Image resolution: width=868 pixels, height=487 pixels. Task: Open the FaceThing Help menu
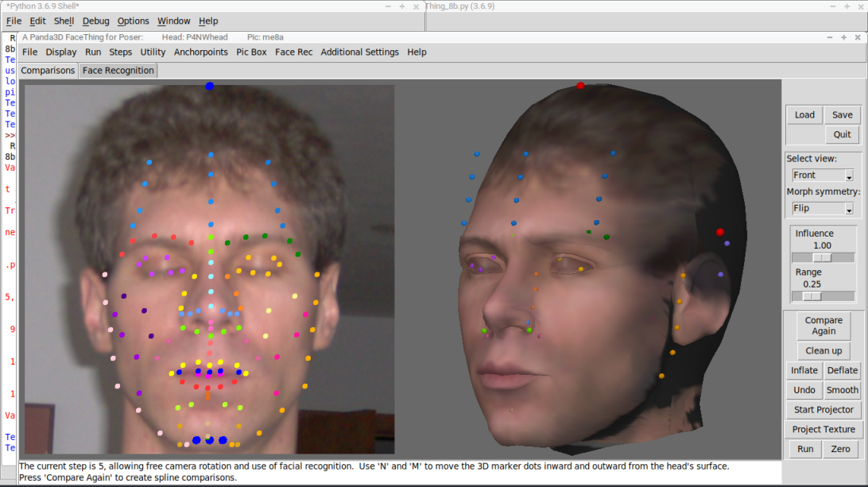pyautogui.click(x=417, y=52)
